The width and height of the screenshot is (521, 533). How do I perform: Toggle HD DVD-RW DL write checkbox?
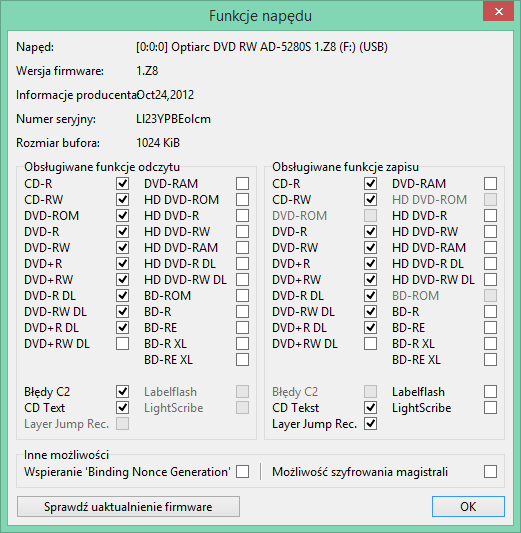(490, 279)
